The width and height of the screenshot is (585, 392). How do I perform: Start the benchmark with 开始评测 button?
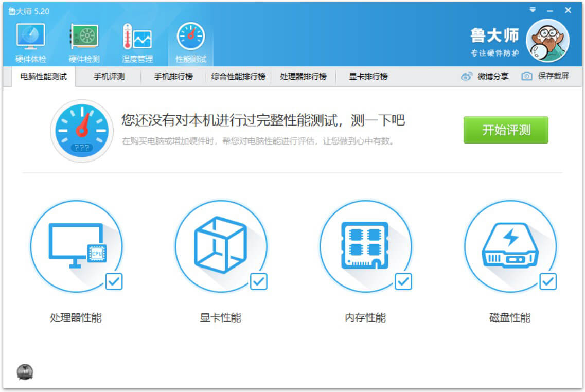tap(506, 130)
